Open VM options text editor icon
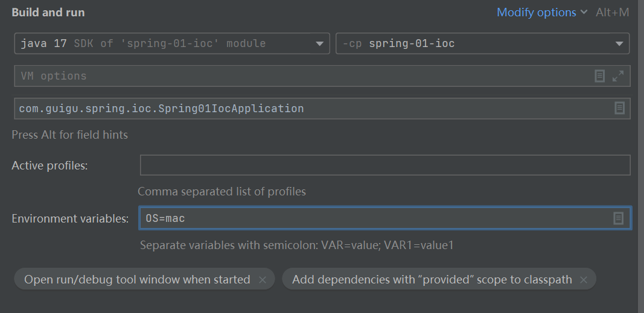 pos(600,76)
